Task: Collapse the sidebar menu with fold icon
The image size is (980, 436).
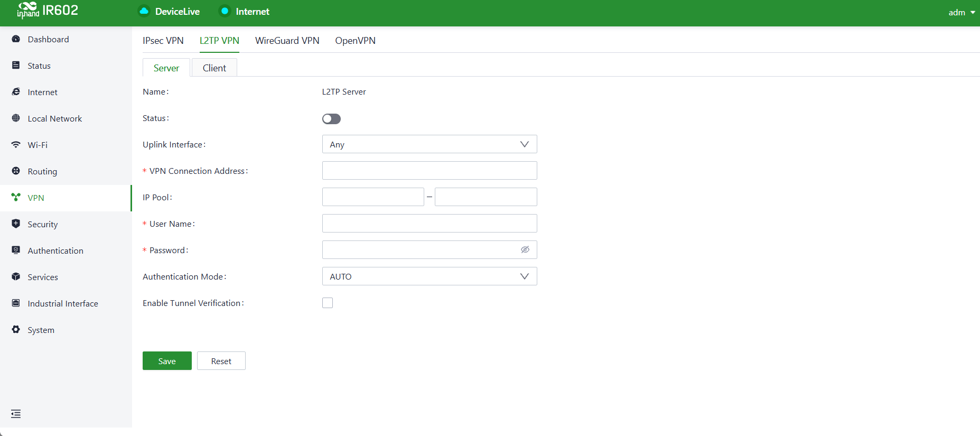Action: (16, 414)
